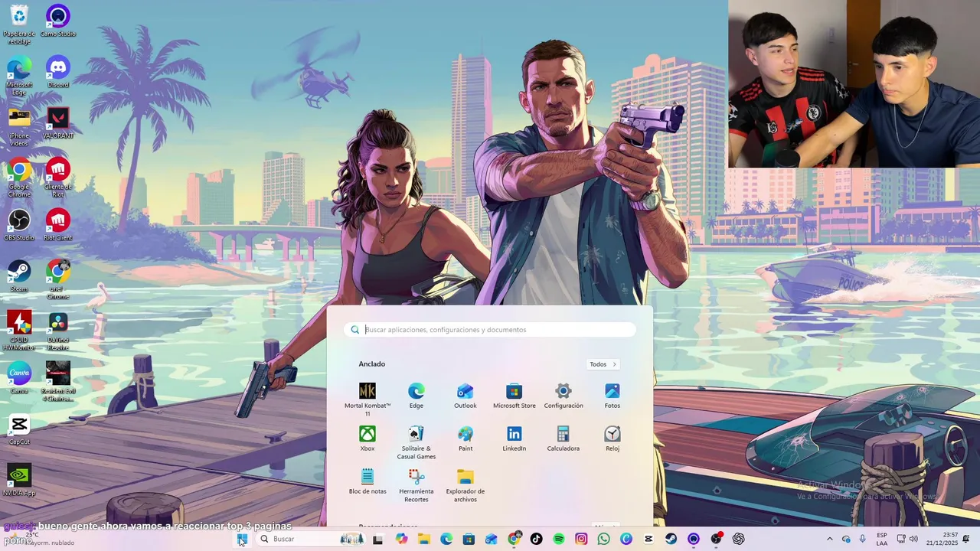Select the Cliente de Riot desktop shortcut

(x=58, y=178)
